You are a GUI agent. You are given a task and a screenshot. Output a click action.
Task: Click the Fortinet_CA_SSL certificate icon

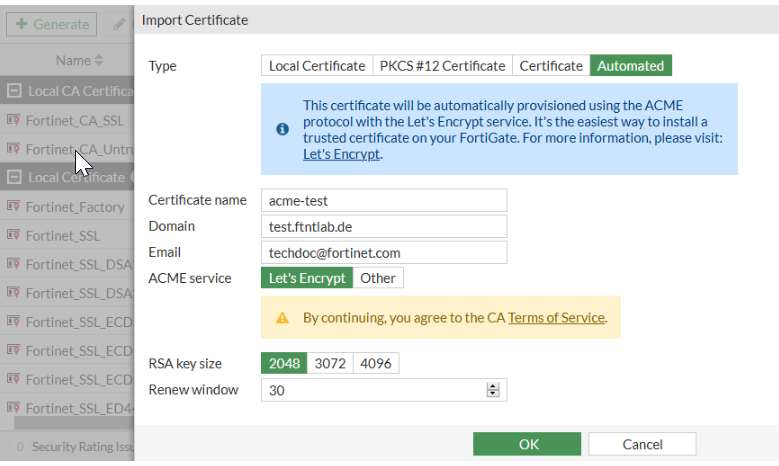click(14, 120)
